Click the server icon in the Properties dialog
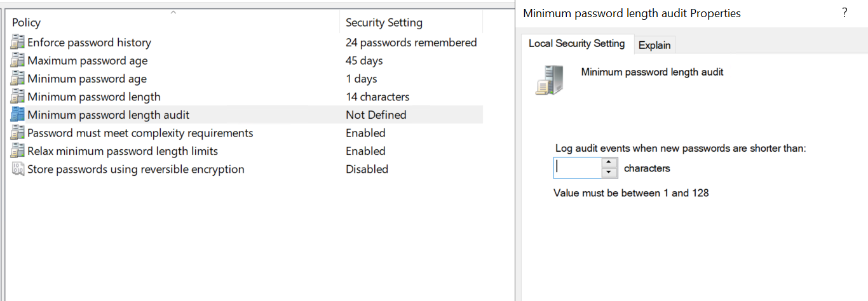Screen dimensions: 868x301 pos(549,80)
